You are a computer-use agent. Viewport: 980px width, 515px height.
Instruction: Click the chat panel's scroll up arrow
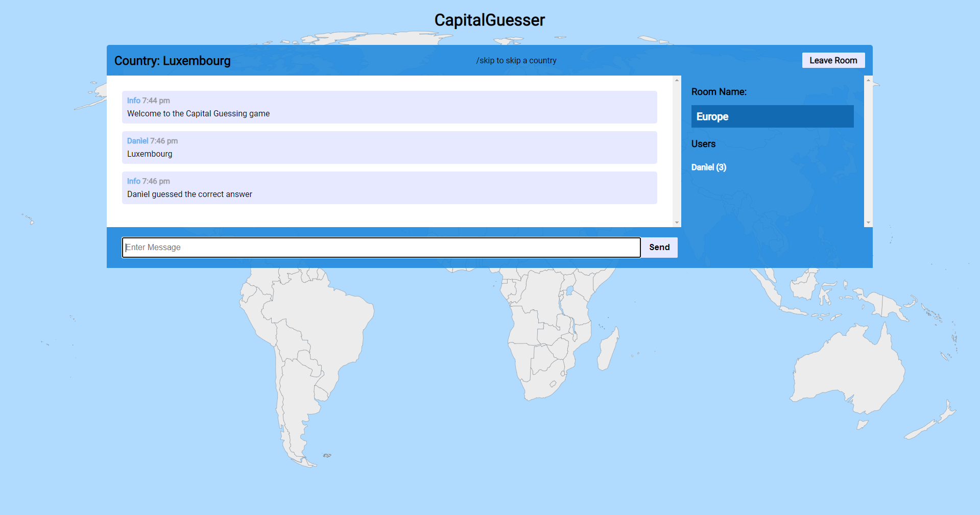(677, 80)
